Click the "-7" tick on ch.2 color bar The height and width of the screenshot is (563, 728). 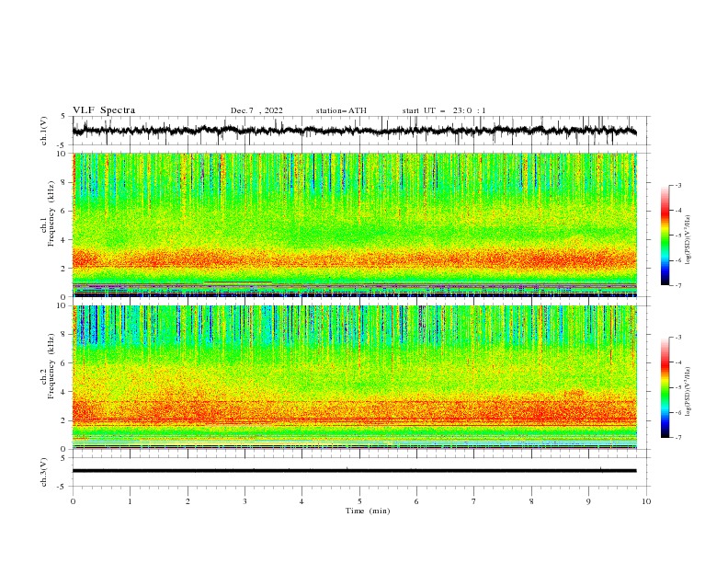click(677, 437)
